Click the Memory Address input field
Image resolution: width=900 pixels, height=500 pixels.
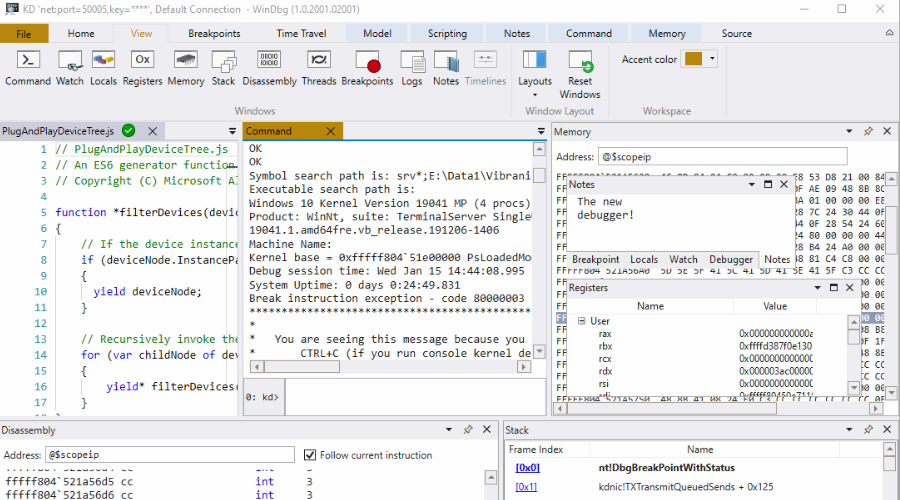tap(723, 157)
